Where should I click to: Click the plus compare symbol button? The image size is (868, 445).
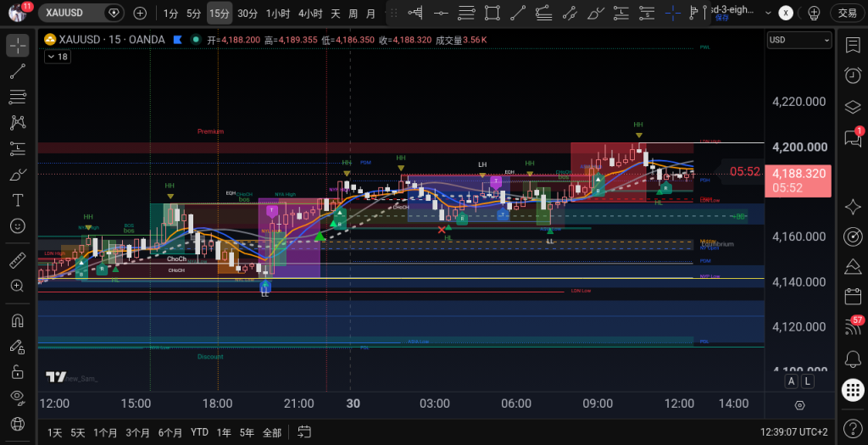(140, 14)
